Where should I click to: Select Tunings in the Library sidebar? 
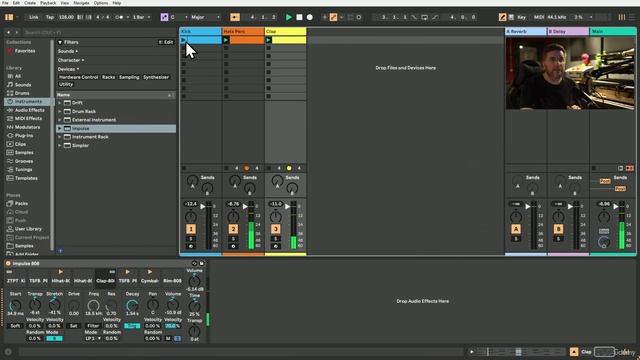[x=23, y=169]
